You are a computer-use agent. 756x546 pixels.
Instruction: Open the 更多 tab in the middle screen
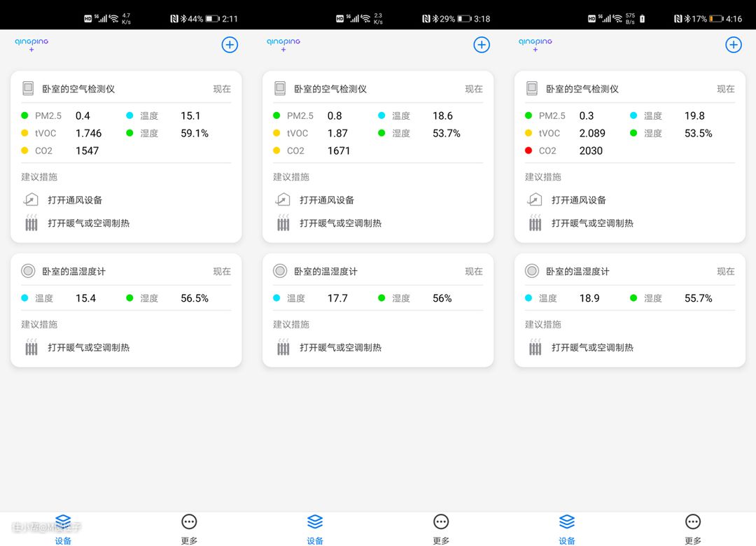click(x=441, y=528)
